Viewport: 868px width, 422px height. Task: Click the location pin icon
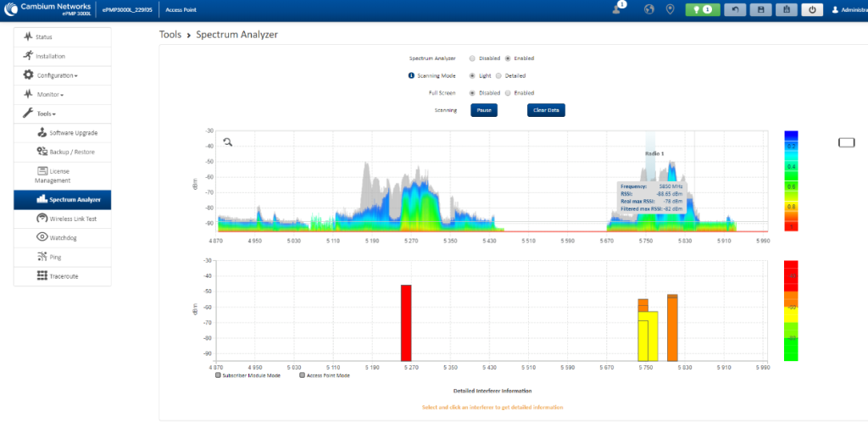coord(670,9)
